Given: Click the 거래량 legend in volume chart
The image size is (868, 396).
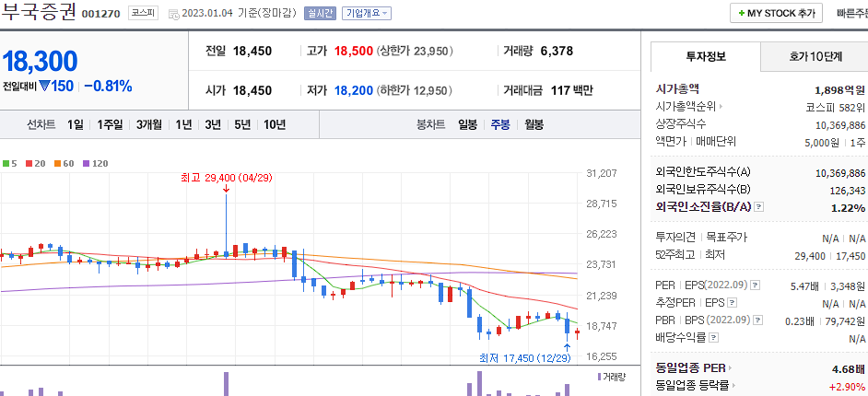Looking at the screenshot, I should [611, 378].
